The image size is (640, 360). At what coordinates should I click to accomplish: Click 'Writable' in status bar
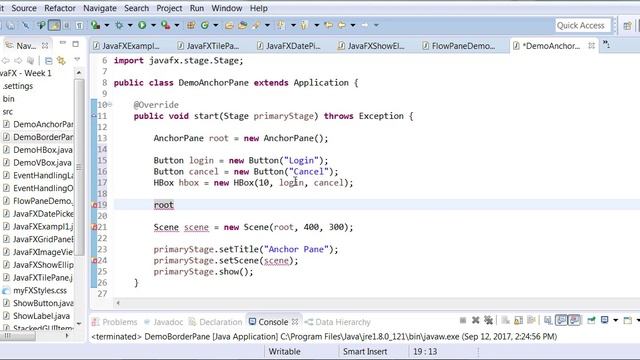[284, 351]
